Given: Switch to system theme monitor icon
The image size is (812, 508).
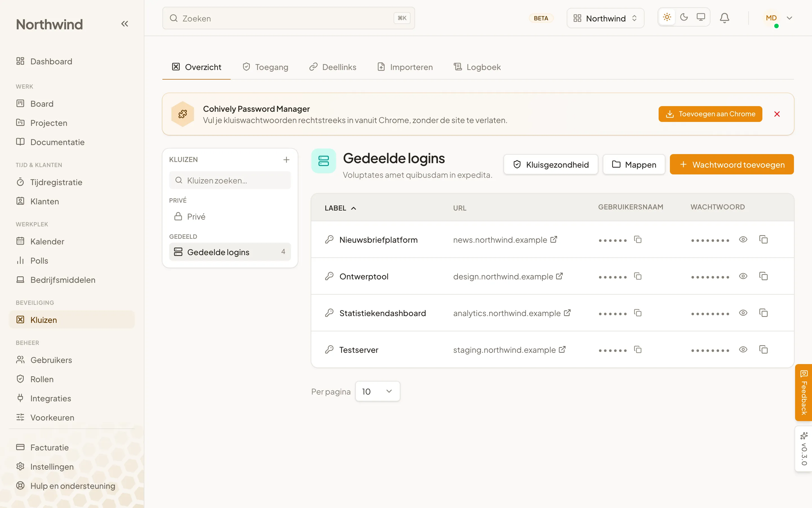Looking at the screenshot, I should [x=701, y=17].
